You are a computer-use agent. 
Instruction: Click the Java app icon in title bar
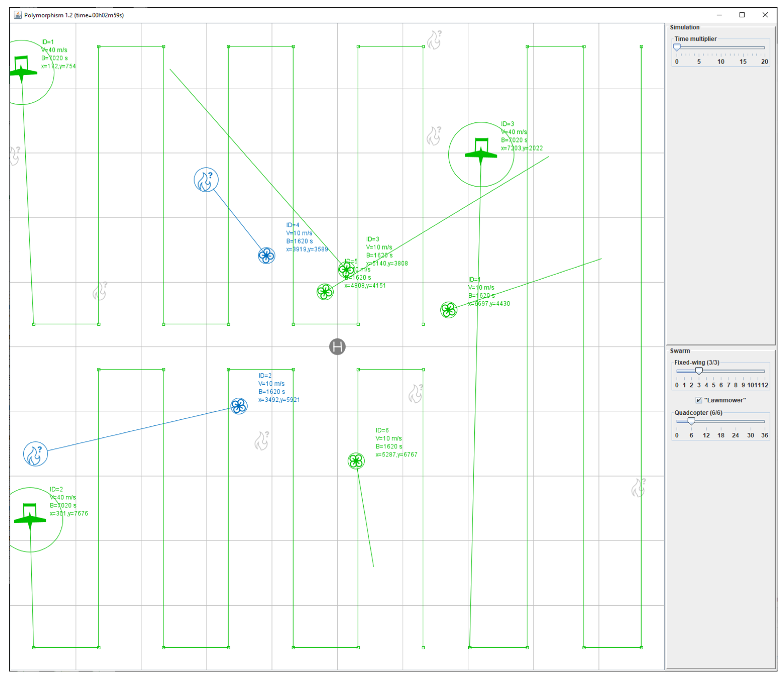pos(17,15)
